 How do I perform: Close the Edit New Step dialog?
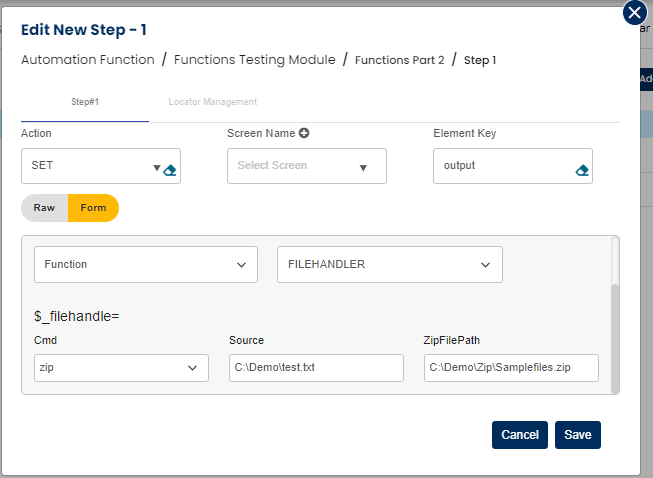(634, 13)
